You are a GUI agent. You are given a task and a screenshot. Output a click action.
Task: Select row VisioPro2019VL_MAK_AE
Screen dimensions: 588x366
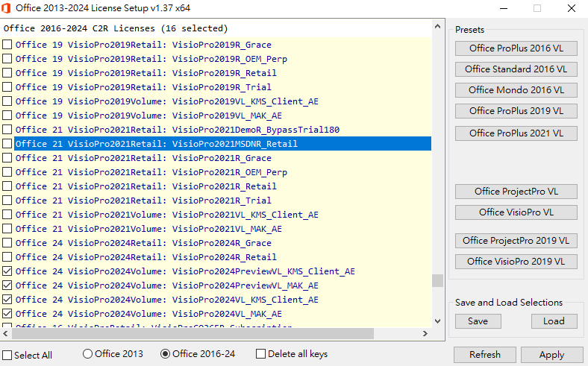pyautogui.click(x=223, y=116)
